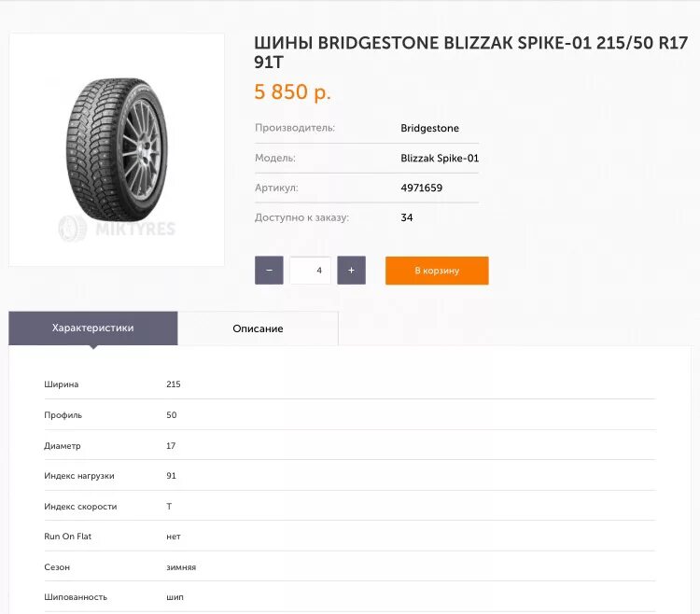Image resolution: width=700 pixels, height=614 pixels.
Task: Click the quantity input field
Action: (310, 271)
